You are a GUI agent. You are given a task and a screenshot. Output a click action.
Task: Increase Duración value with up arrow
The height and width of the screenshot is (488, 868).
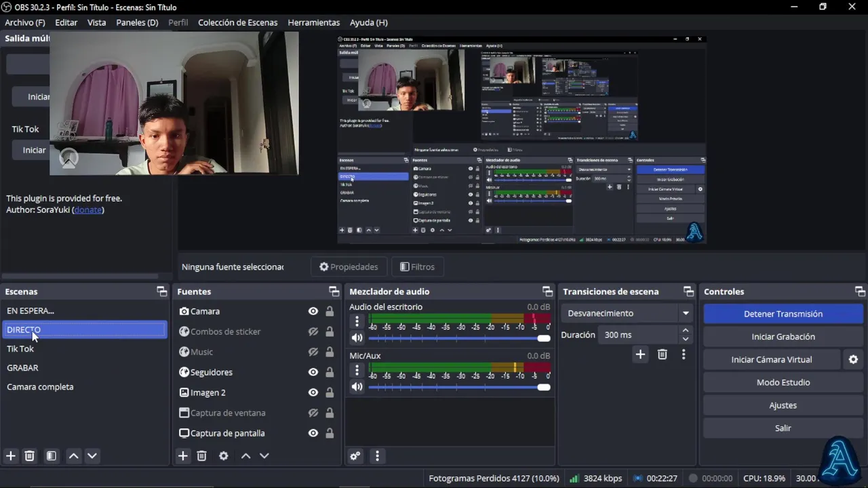pos(686,331)
